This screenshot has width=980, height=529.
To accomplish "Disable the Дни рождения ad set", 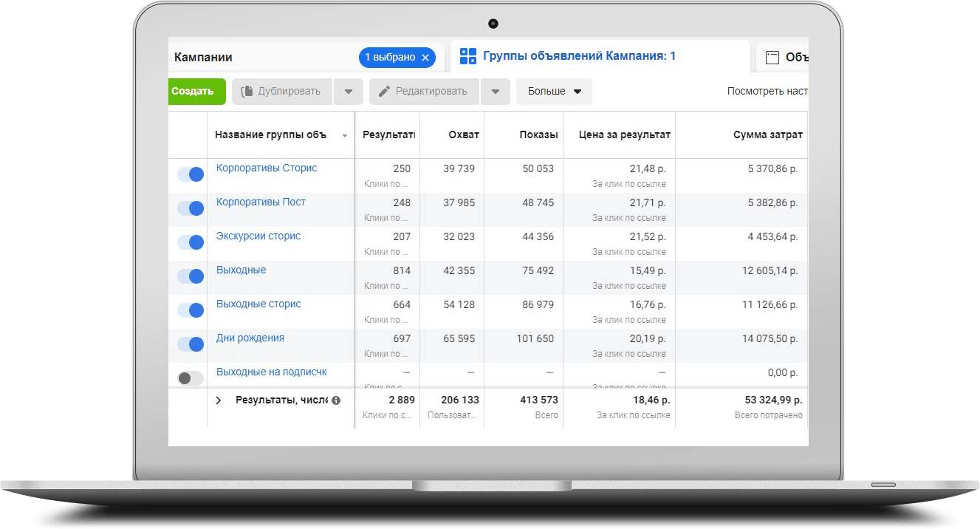I will tap(190, 344).
